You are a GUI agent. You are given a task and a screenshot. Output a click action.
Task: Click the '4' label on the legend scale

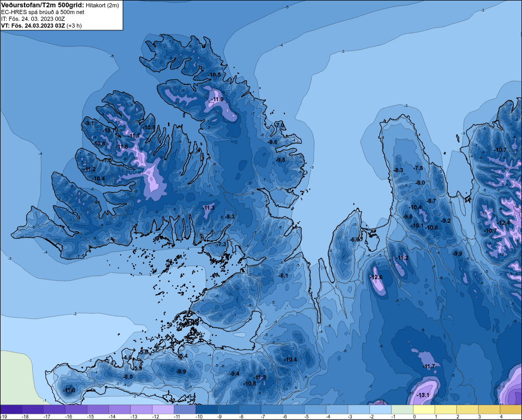pyautogui.click(x=501, y=417)
